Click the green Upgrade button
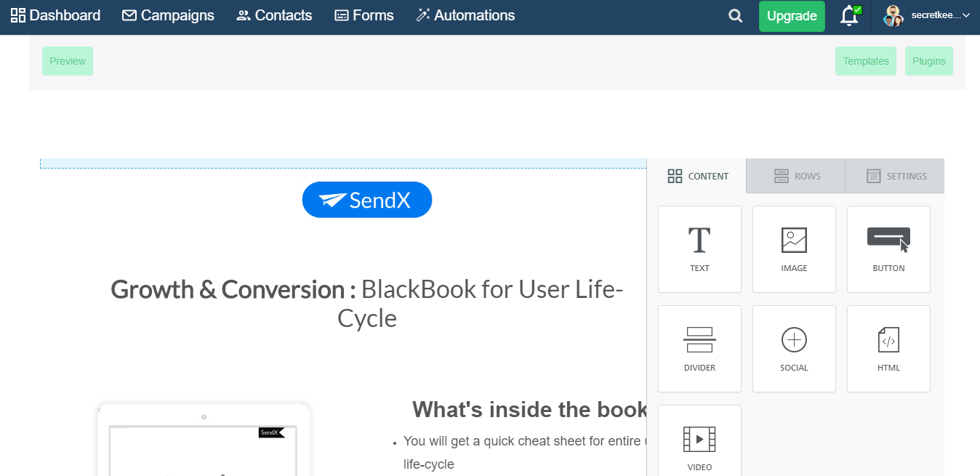This screenshot has height=476, width=980. click(x=792, y=16)
